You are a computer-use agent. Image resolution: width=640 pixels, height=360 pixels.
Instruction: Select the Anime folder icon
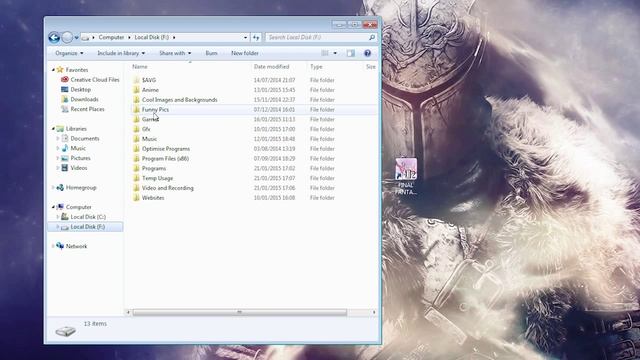pyautogui.click(x=136, y=90)
